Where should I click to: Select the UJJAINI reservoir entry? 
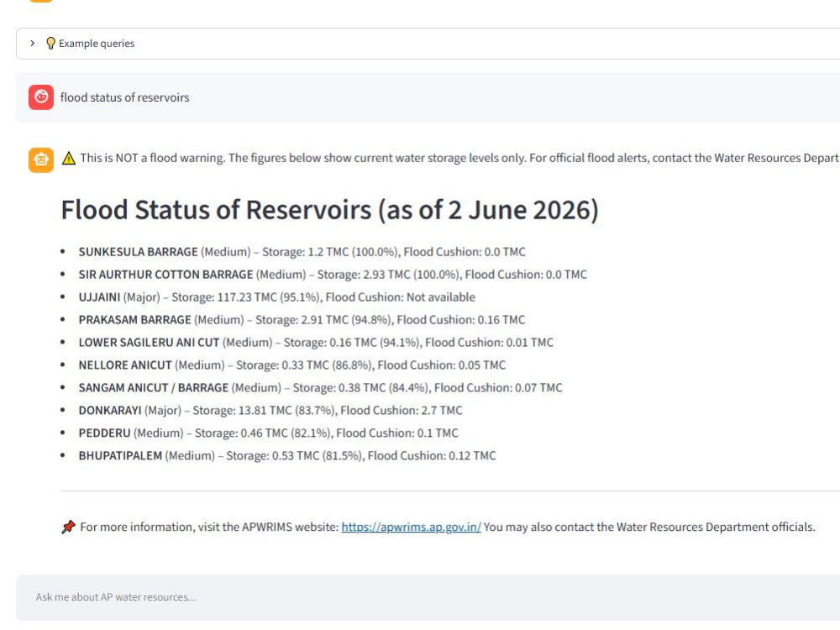tap(277, 297)
